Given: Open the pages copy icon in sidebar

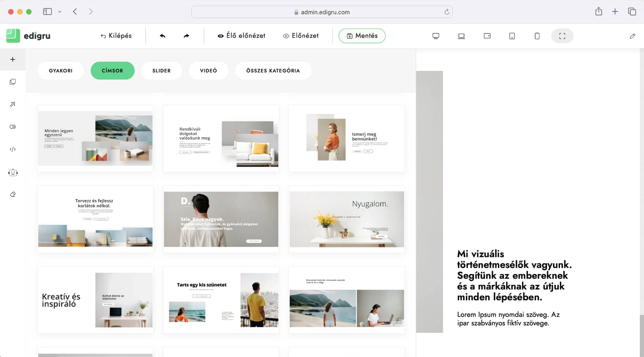Looking at the screenshot, I should (13, 82).
